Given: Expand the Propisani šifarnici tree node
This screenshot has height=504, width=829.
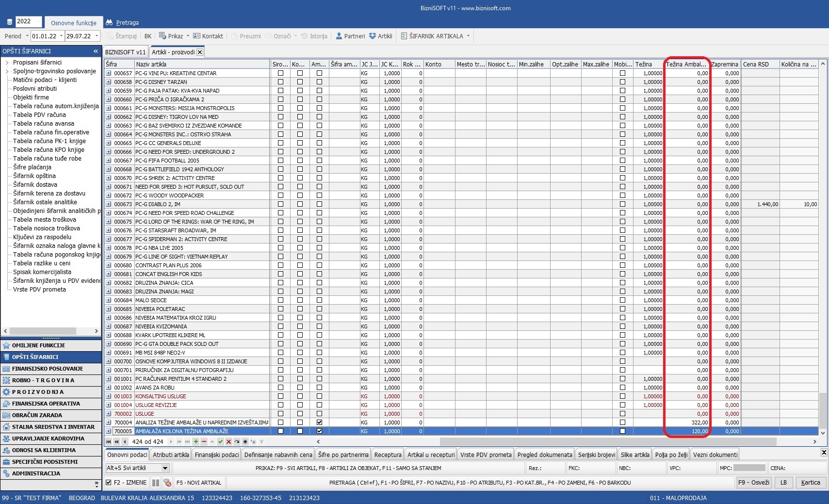Looking at the screenshot, I should [x=7, y=63].
